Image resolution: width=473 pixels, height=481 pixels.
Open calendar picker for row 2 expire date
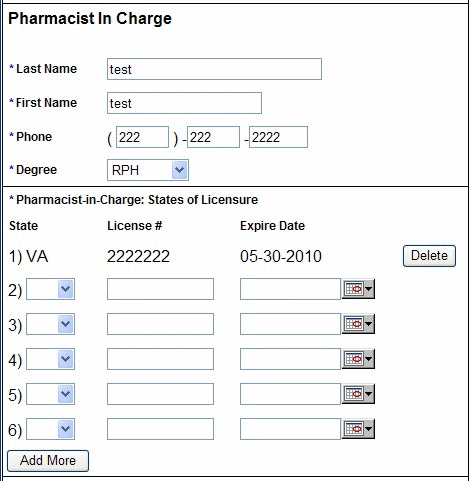point(358,289)
